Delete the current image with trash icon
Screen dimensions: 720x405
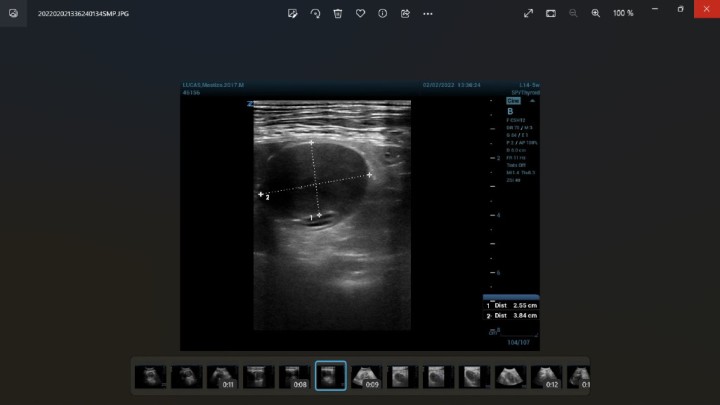[338, 13]
